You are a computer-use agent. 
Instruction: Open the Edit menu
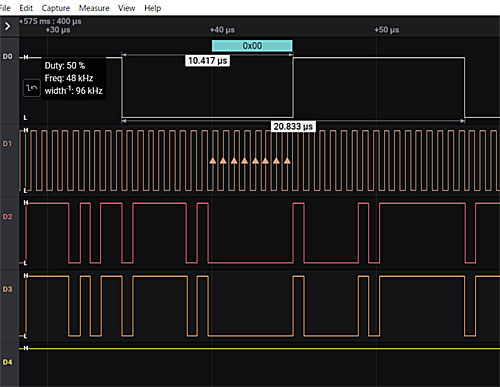[x=26, y=8]
